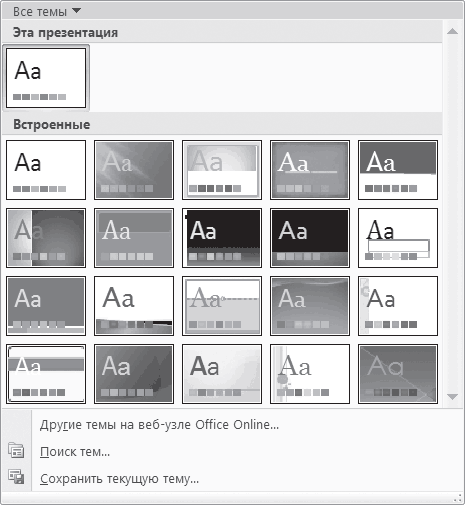Click the scroll up arrow of the gallery

(452, 31)
